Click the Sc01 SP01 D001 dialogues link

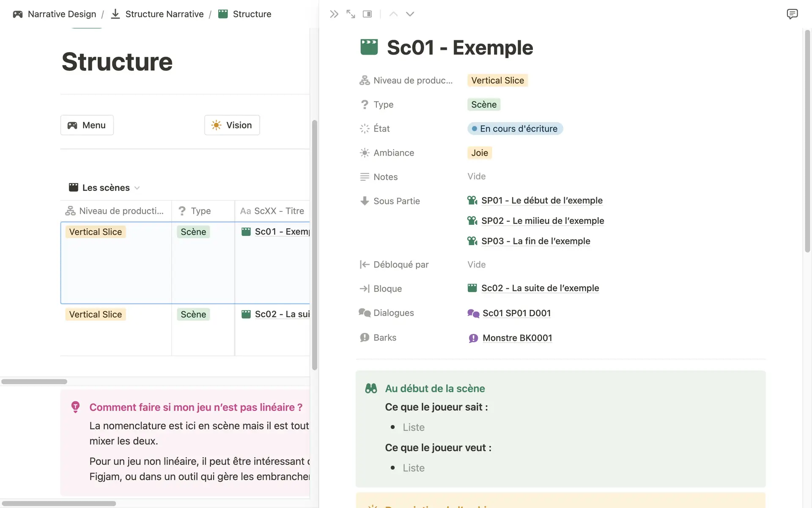(517, 312)
